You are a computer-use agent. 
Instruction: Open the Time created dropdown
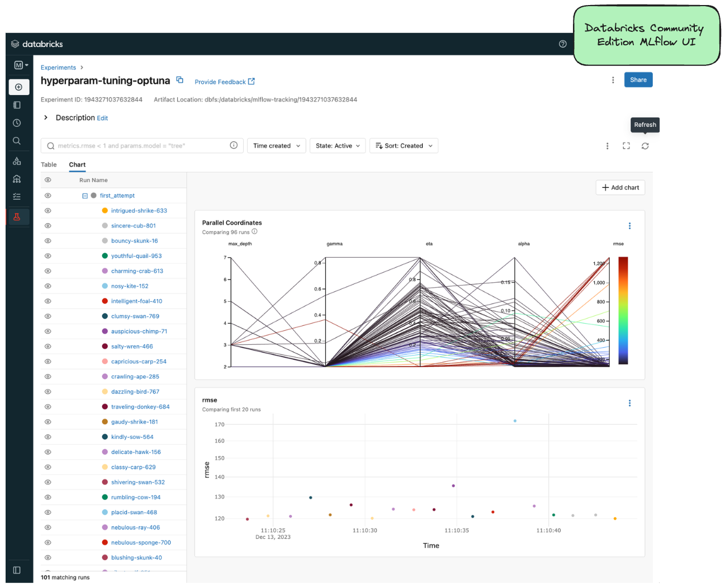(x=277, y=146)
